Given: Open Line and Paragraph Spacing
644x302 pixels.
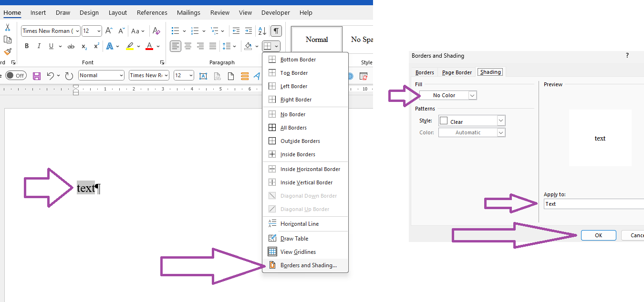Looking at the screenshot, I should 229,46.
